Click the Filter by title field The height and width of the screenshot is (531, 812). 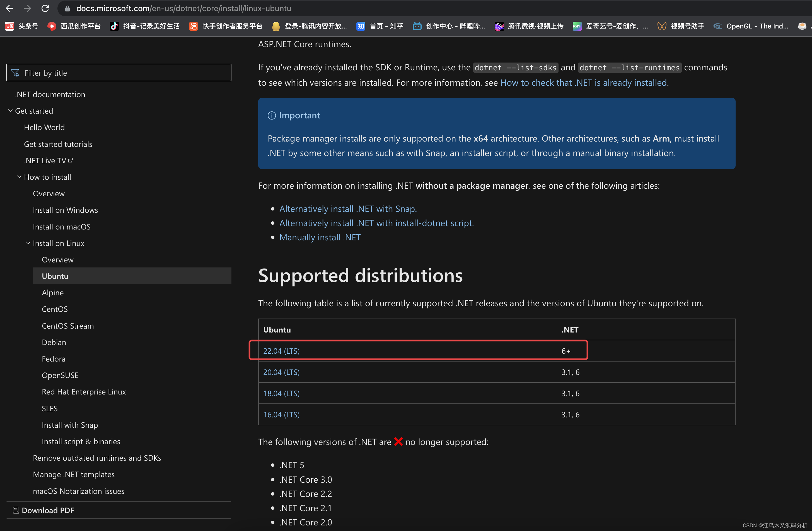pos(119,72)
